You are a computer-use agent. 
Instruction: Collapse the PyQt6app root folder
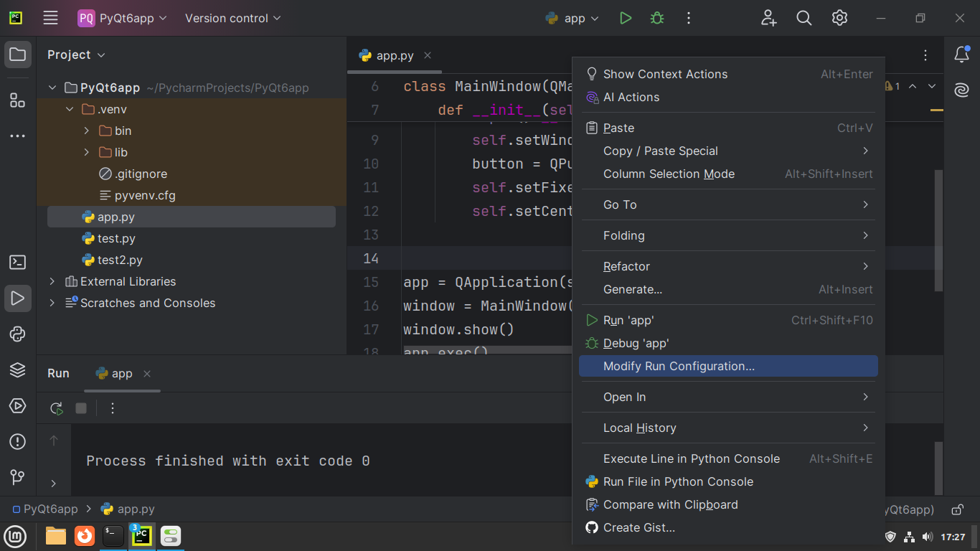pos(52,88)
